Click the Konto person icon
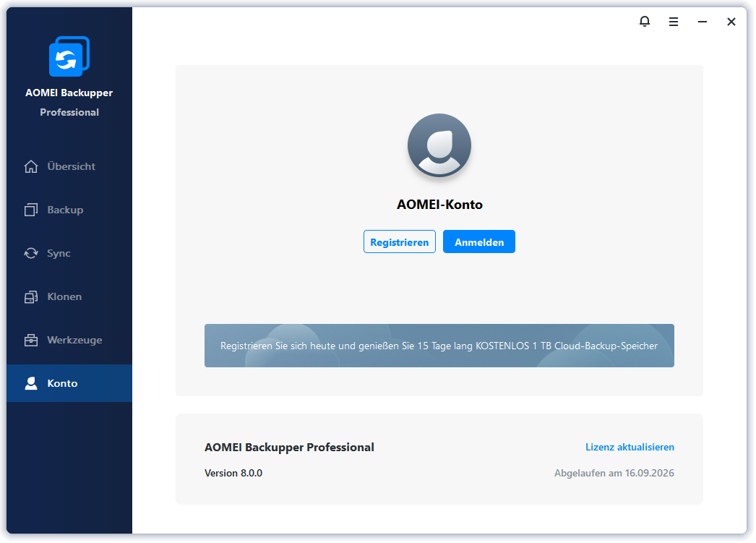 coord(31,383)
